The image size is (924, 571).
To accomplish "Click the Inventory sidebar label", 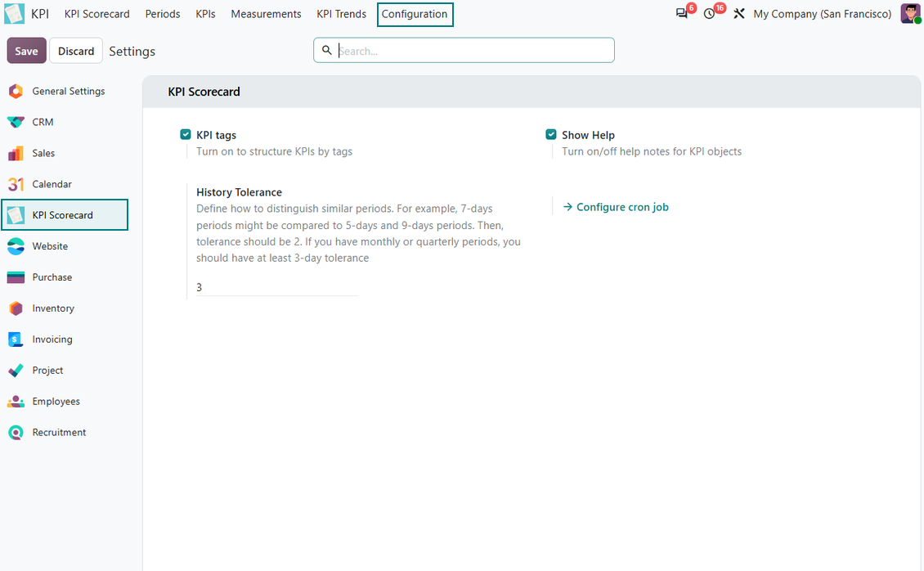I will pos(53,308).
